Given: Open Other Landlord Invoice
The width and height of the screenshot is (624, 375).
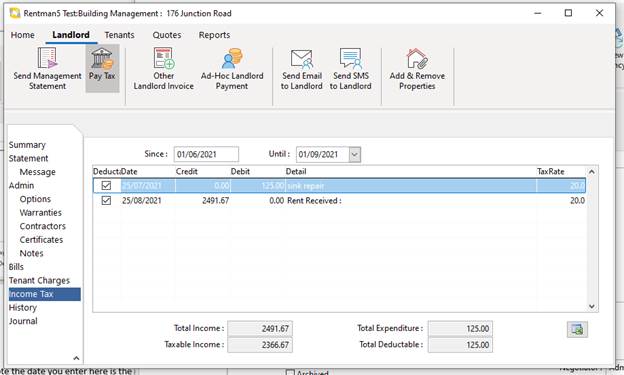Looking at the screenshot, I should (x=164, y=69).
